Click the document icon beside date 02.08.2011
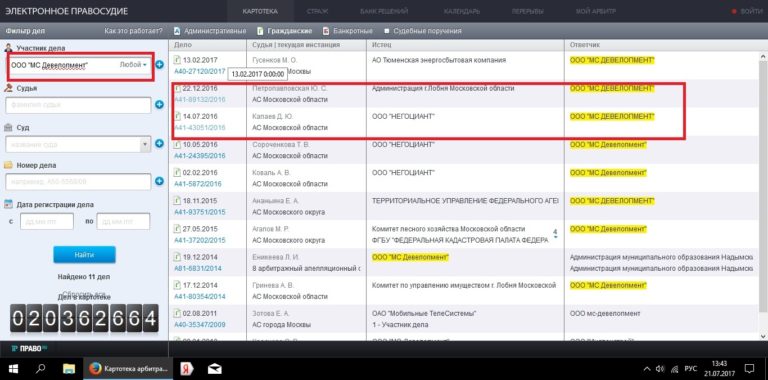 pos(177,313)
